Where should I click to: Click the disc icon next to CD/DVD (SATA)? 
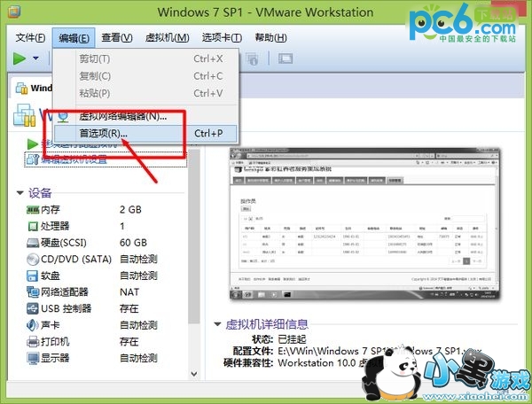coord(33,260)
